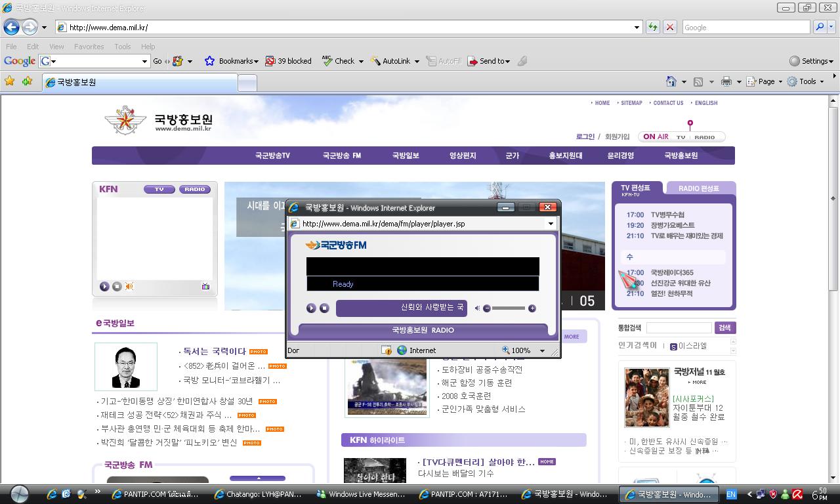840x504 pixels.
Task: Stop the KFN widget media player
Action: click(x=117, y=286)
